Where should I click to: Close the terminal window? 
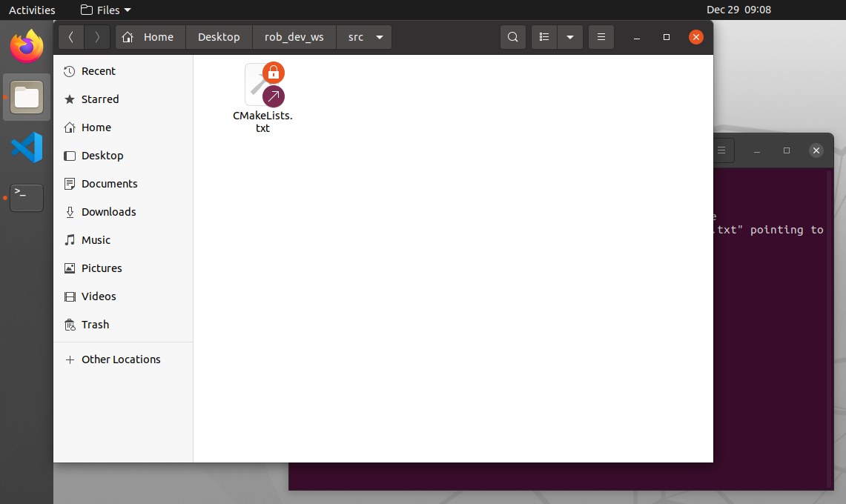(x=816, y=150)
